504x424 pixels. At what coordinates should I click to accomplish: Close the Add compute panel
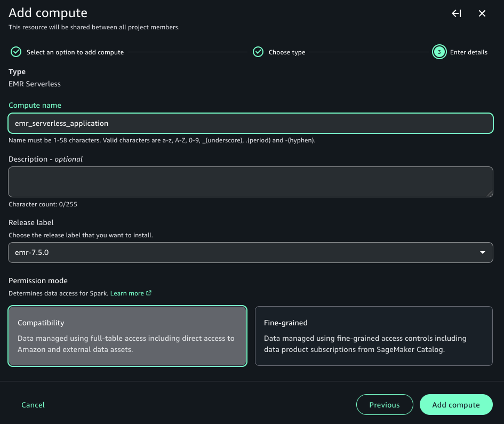tap(482, 13)
